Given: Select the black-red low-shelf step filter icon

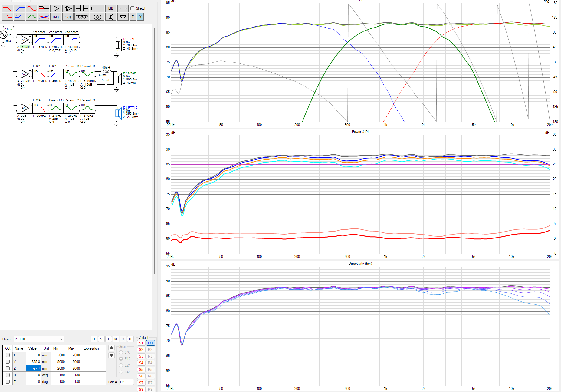Looking at the screenshot, I should pos(44,8).
